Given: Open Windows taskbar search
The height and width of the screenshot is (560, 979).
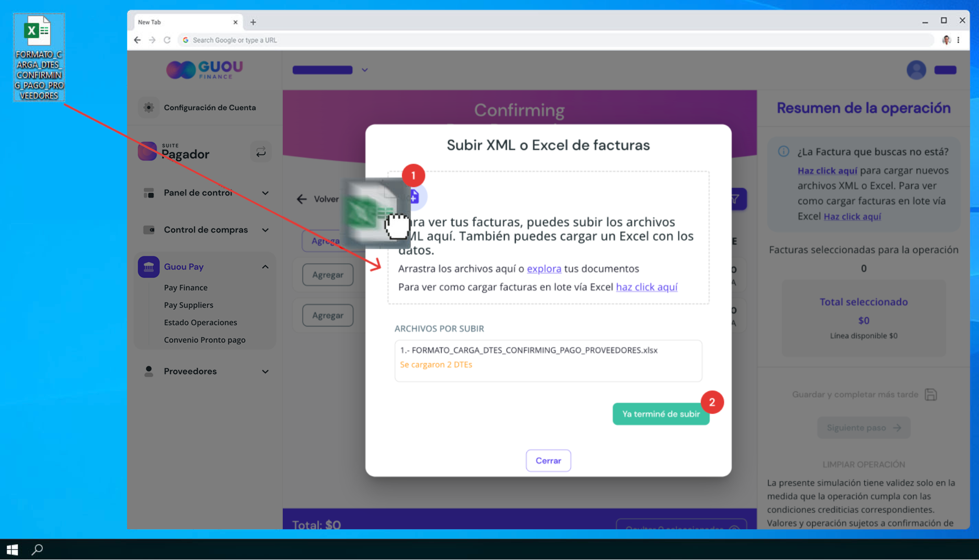Looking at the screenshot, I should point(37,550).
